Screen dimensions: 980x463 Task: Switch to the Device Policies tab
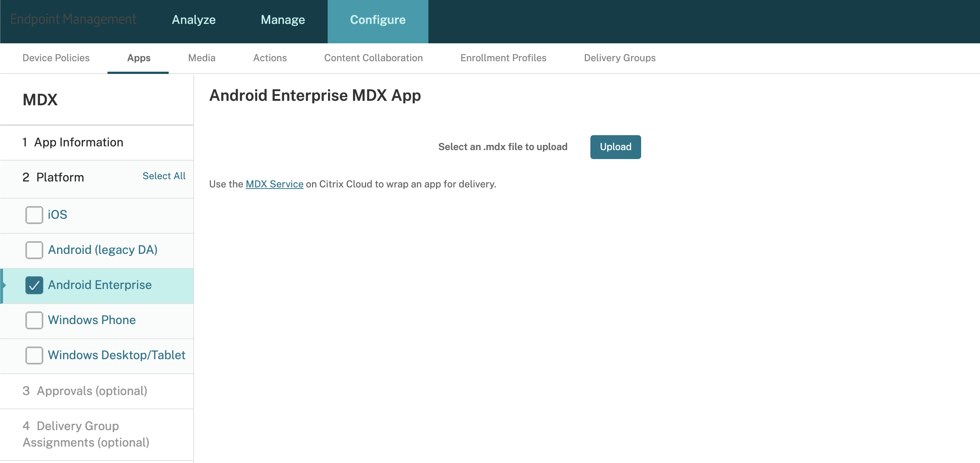(x=56, y=58)
